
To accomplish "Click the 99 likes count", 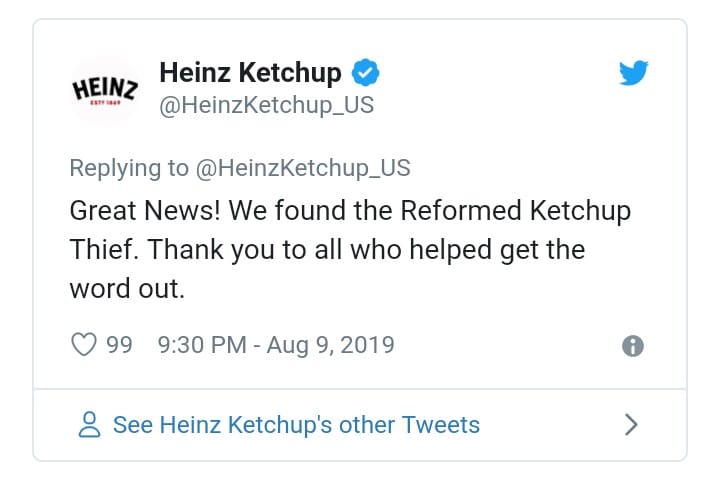I will coord(119,346).
